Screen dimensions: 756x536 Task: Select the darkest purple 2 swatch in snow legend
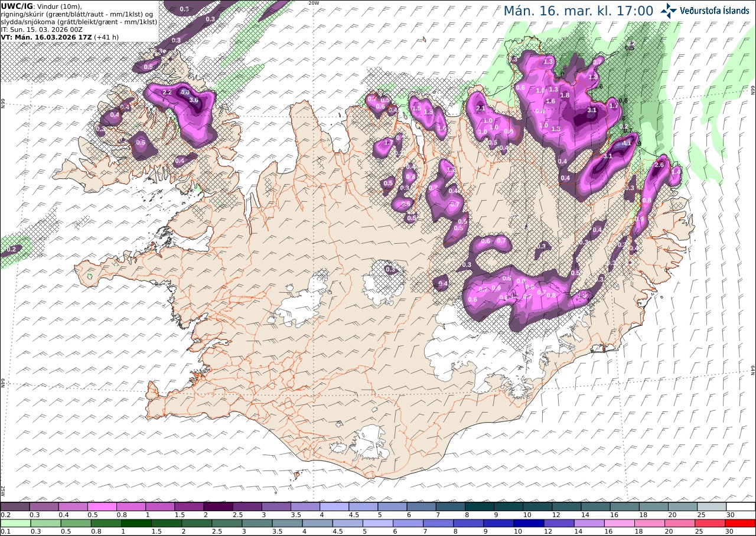click(217, 506)
